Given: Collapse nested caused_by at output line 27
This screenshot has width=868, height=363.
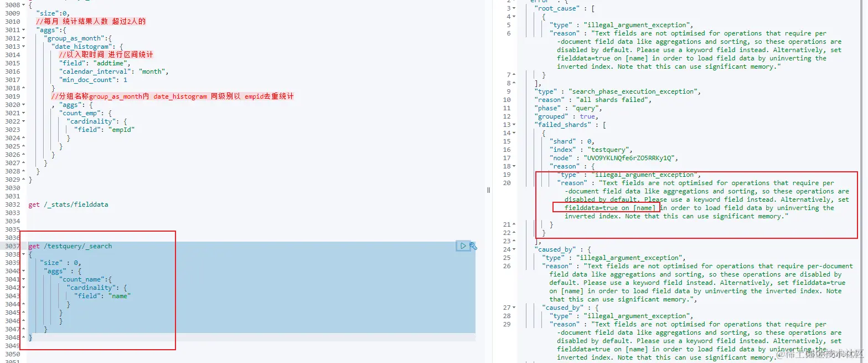Looking at the screenshot, I should click(x=515, y=308).
